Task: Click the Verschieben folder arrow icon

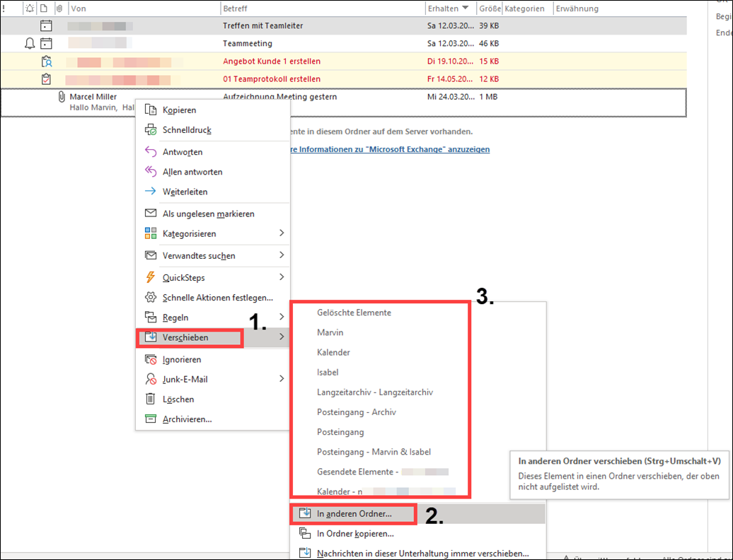Action: coord(151,337)
